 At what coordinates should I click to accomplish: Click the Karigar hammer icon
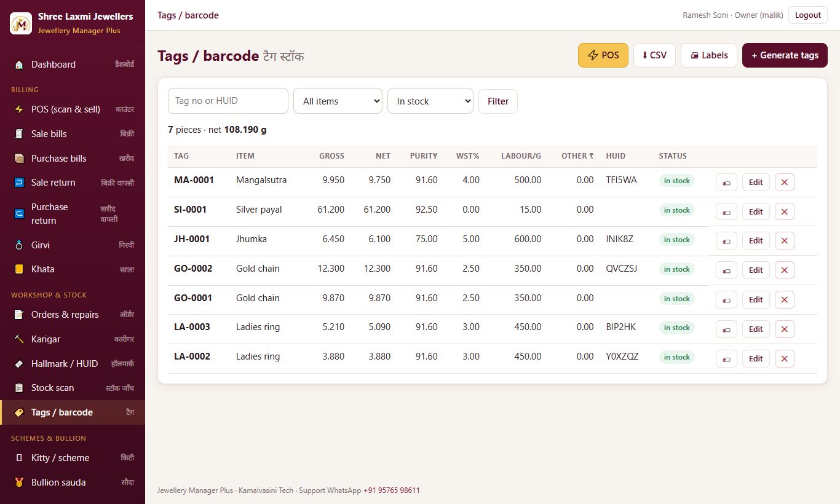tap(19, 339)
